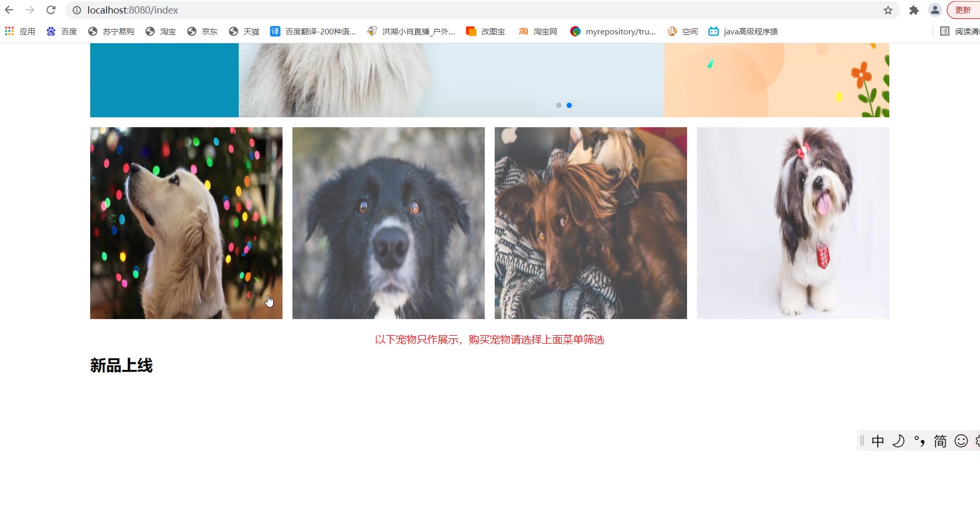Viewport: 980px width, 513px height.
Task: Click the orange floral banner slide
Action: tap(777, 80)
